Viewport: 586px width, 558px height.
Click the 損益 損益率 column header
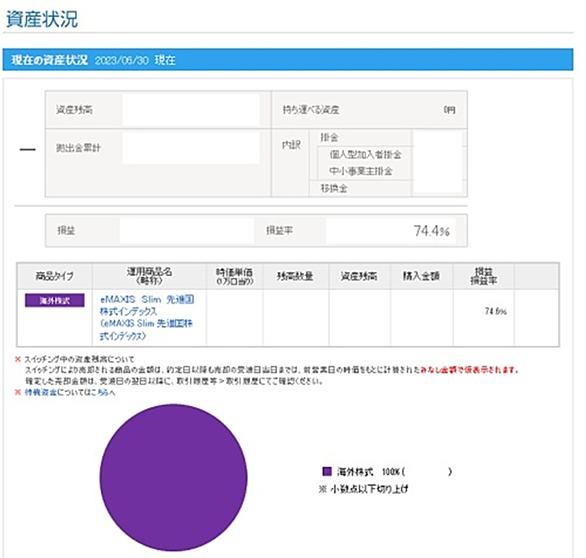coord(484,276)
